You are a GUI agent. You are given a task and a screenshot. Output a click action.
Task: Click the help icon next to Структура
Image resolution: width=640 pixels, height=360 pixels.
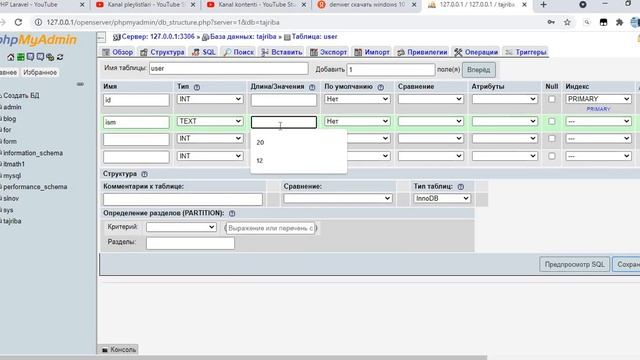coord(144,174)
